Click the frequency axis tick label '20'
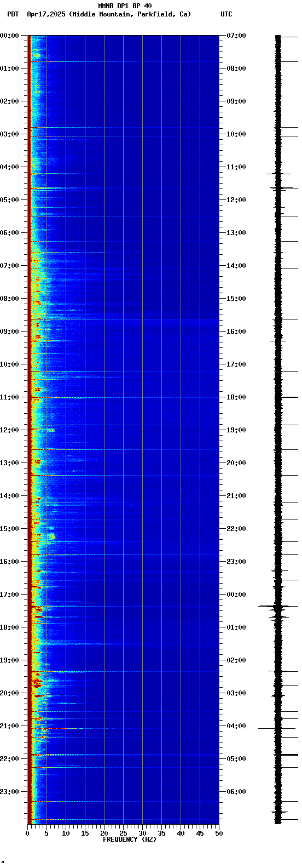Viewport: 302px width, 868px height. point(104,833)
